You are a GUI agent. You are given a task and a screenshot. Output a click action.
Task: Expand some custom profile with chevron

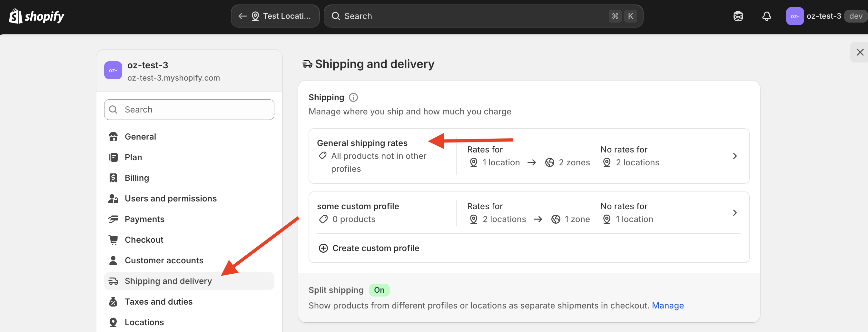coord(735,213)
